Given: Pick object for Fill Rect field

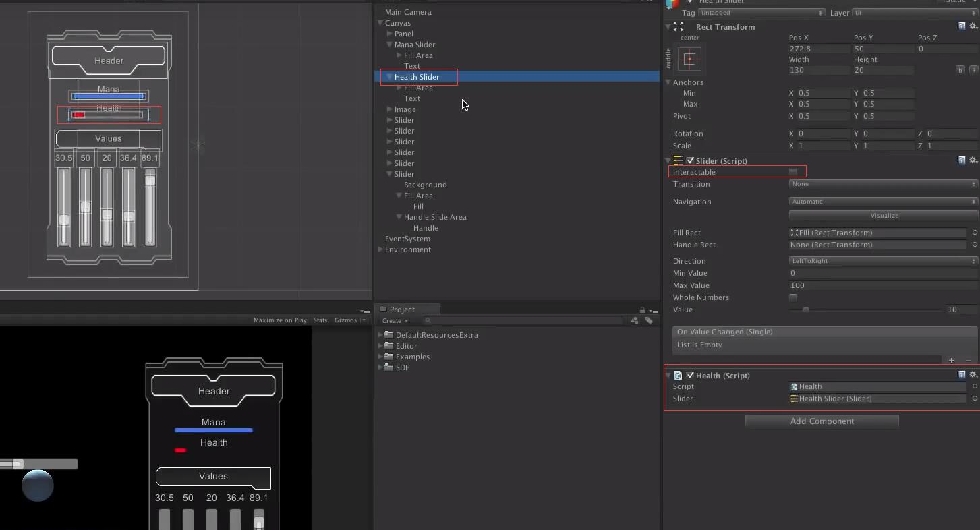Looking at the screenshot, I should point(975,233).
